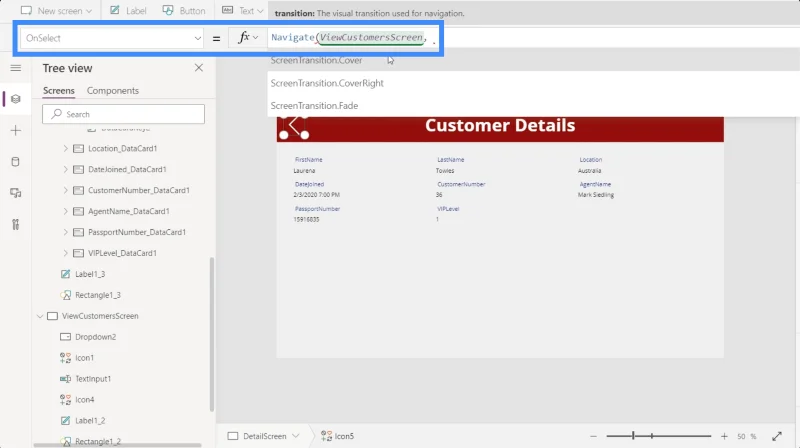This screenshot has height=448, width=800.
Task: Expand CustomerNumber_DataCard1 node
Action: tap(65, 190)
